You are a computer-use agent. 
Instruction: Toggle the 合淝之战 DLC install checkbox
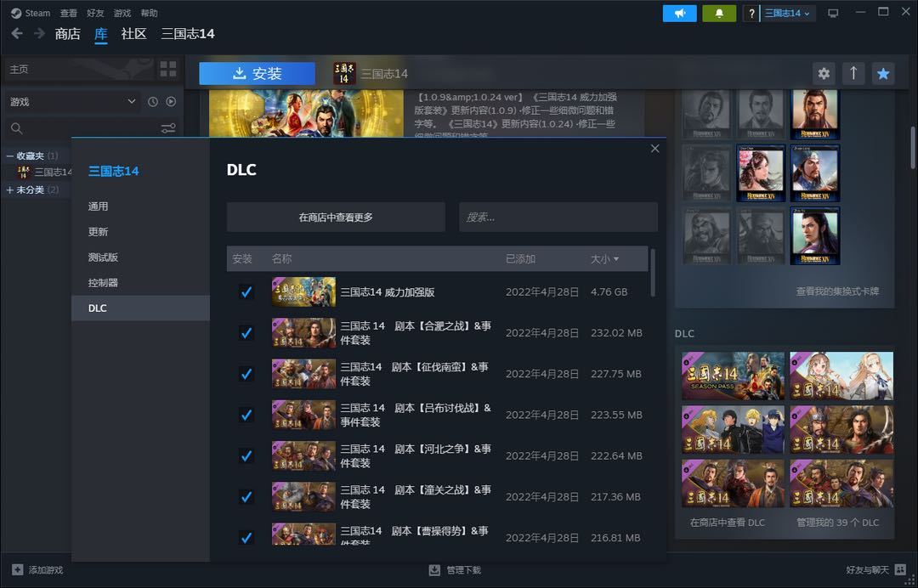tap(246, 333)
